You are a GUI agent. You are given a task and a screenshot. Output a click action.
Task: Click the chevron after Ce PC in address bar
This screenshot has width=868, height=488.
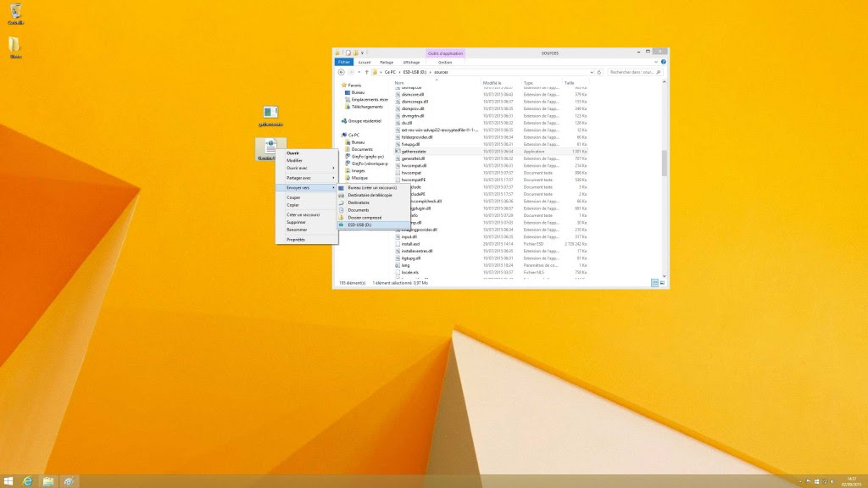point(400,72)
